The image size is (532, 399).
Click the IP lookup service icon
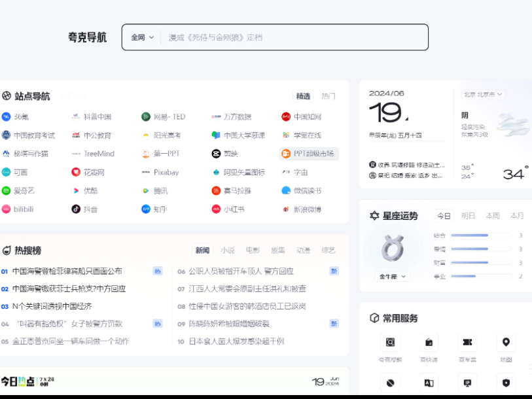point(467,383)
